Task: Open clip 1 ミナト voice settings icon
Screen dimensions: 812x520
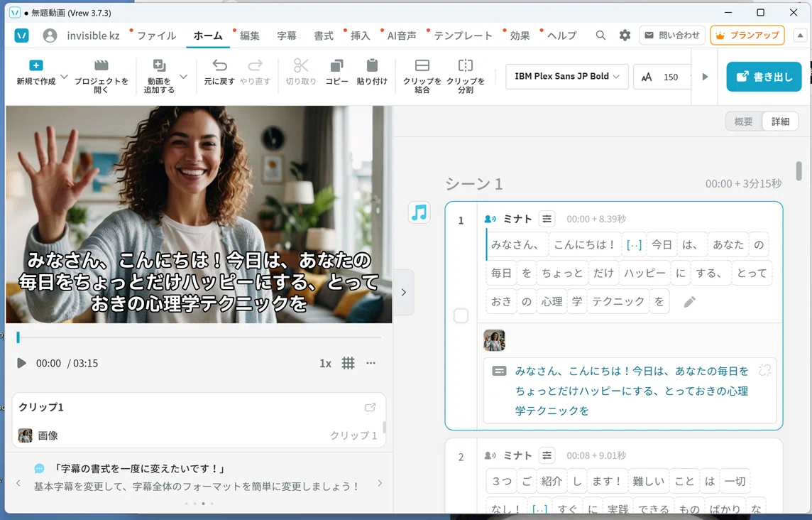Action: click(x=547, y=219)
